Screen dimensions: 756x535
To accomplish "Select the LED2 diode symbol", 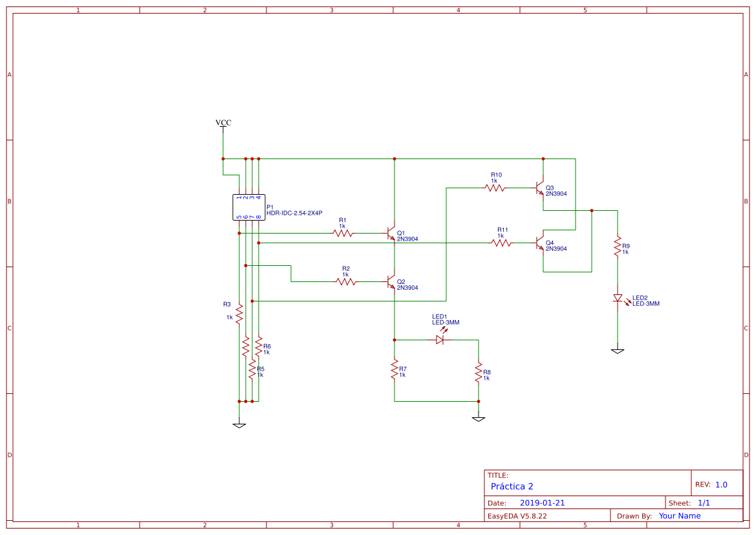I will coord(618,298).
